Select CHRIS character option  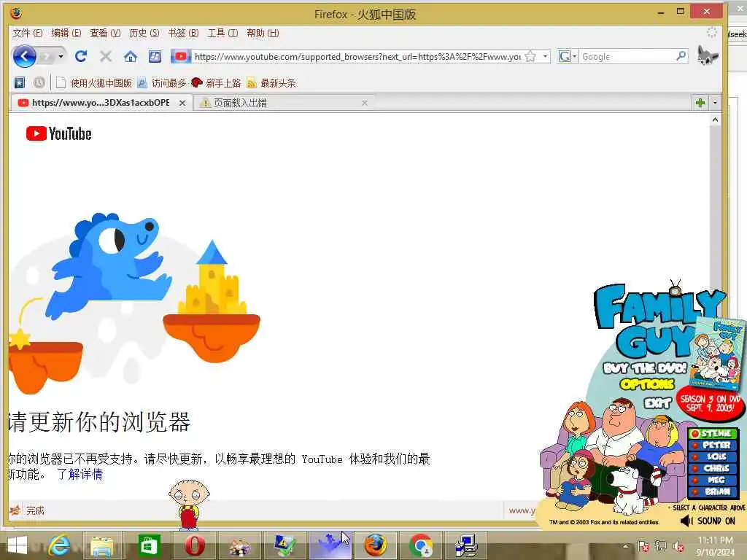[x=713, y=468]
